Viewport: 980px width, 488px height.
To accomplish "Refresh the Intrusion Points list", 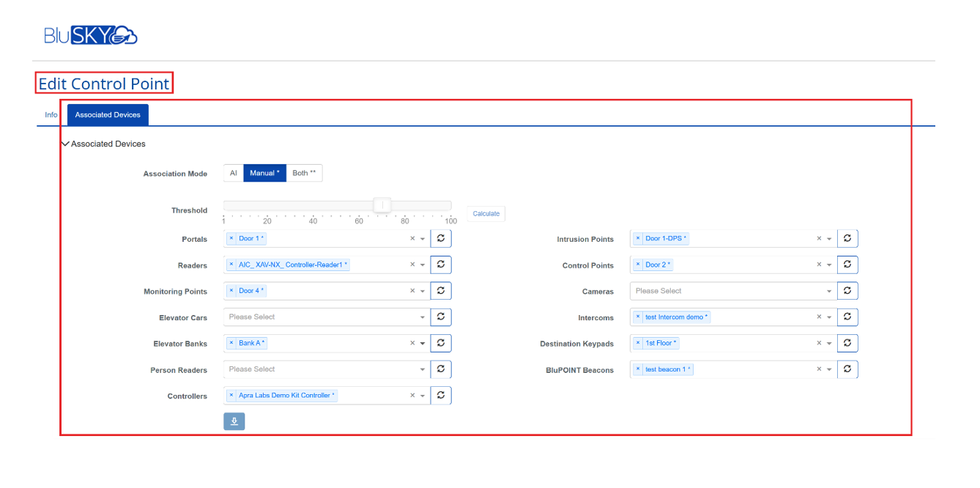I will coord(847,239).
